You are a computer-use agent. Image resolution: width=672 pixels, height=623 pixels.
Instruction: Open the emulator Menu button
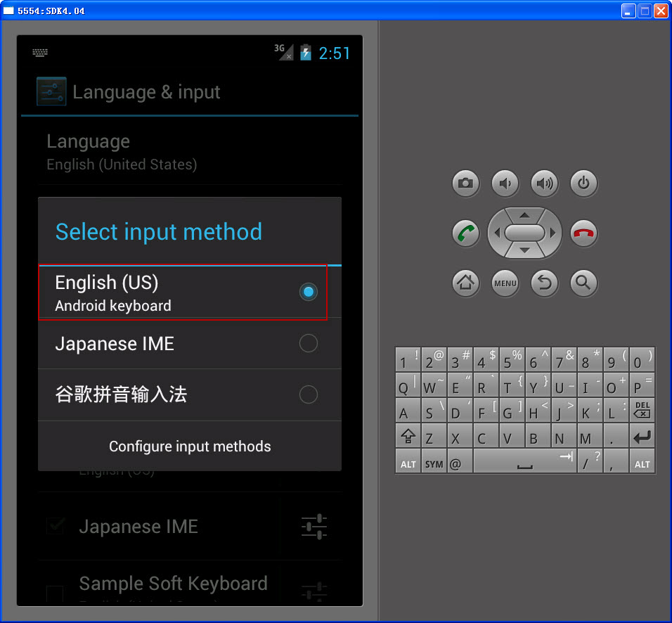(x=505, y=283)
